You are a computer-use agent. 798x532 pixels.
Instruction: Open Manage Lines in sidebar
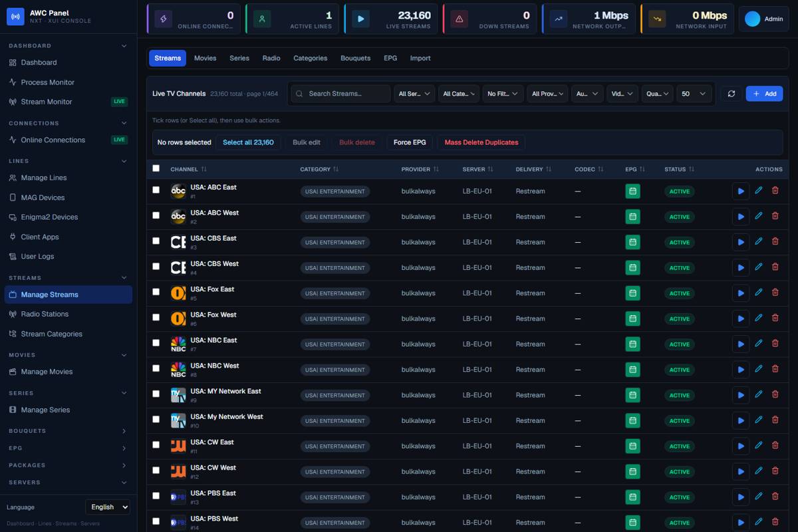[68, 178]
